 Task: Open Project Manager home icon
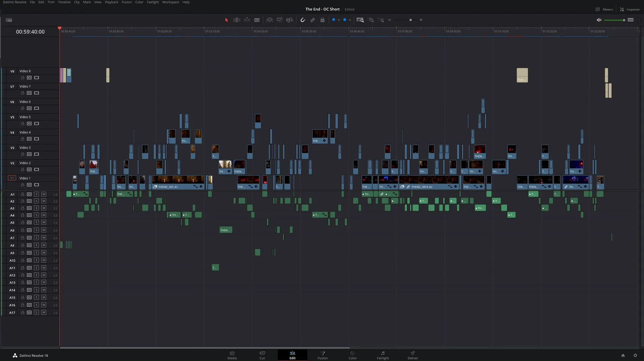(x=623, y=356)
